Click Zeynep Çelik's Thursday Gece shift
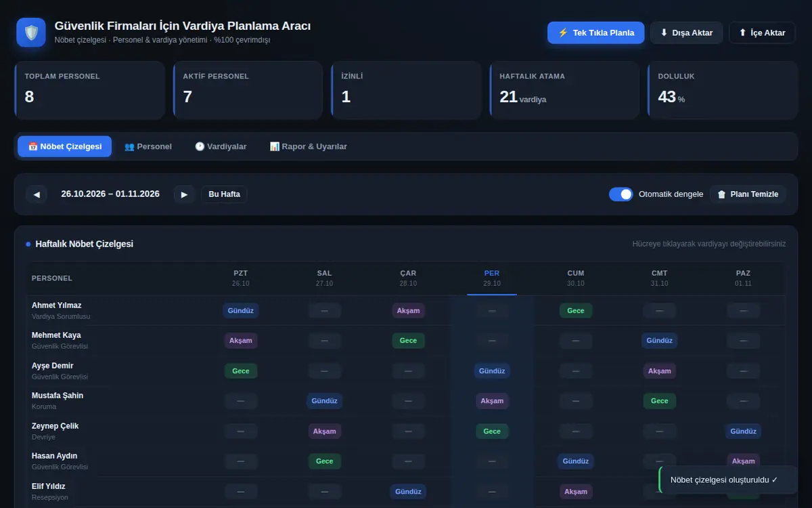The image size is (812, 508). click(492, 431)
